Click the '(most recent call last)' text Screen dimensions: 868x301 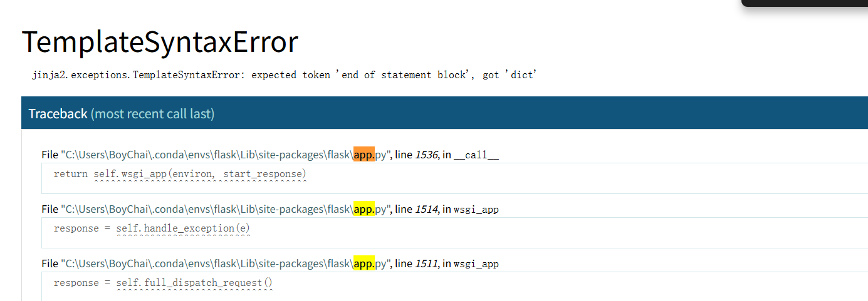[x=152, y=113]
